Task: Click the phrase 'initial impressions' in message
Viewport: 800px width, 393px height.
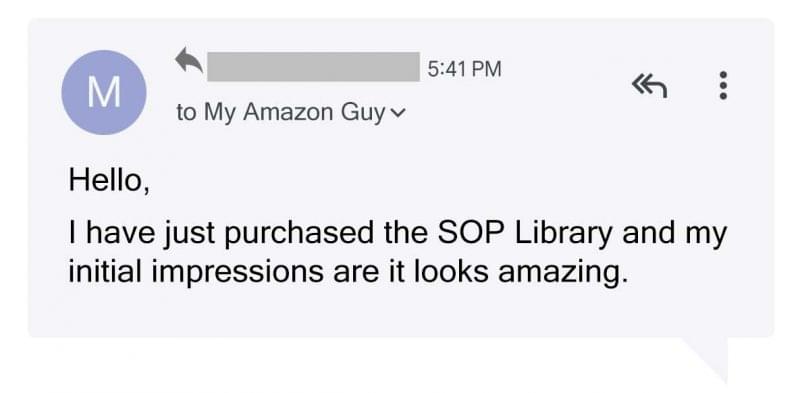Action: [x=196, y=272]
